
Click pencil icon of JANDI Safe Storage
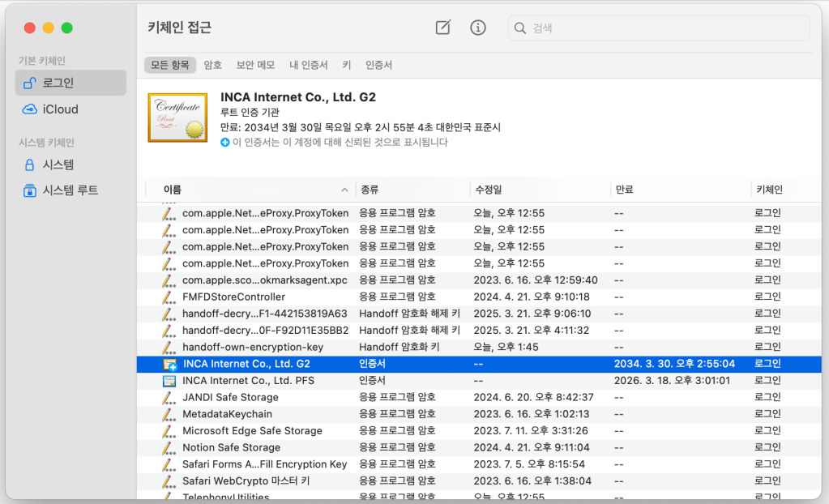tap(169, 398)
